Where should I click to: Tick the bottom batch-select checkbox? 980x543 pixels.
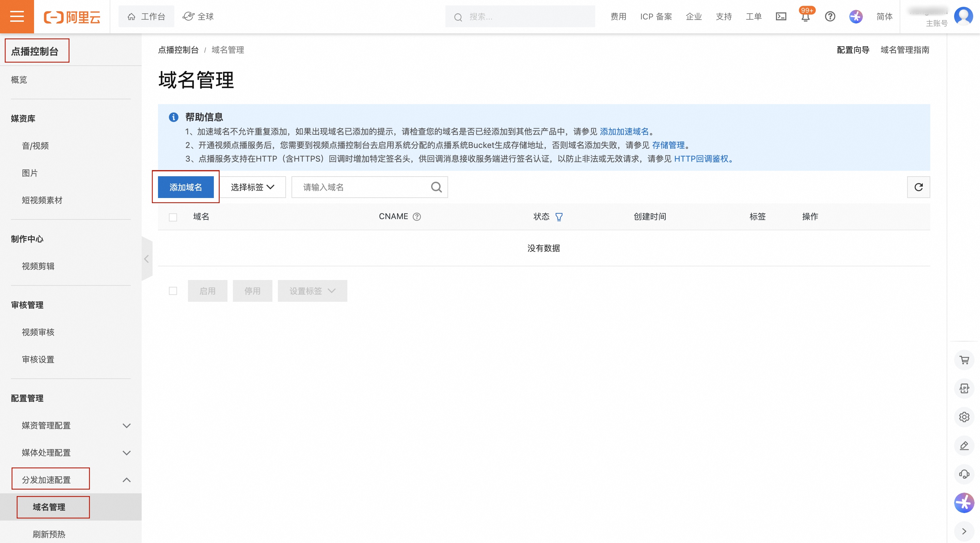(x=173, y=291)
